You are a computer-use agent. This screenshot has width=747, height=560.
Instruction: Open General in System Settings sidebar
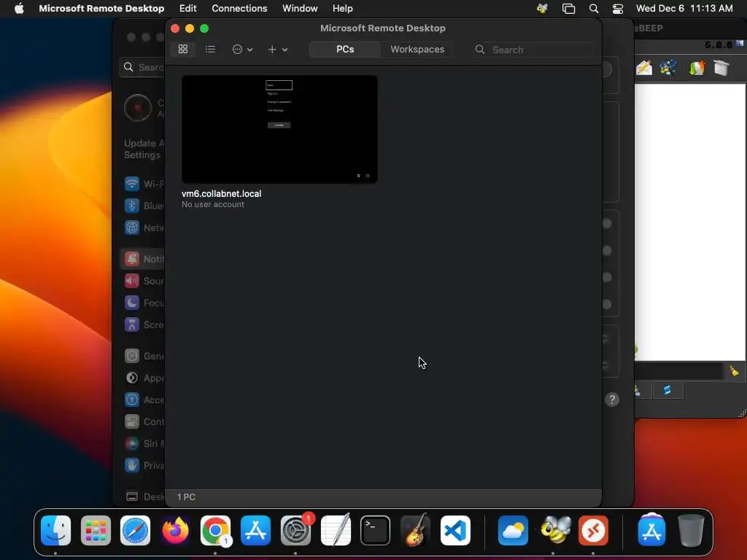click(x=143, y=356)
